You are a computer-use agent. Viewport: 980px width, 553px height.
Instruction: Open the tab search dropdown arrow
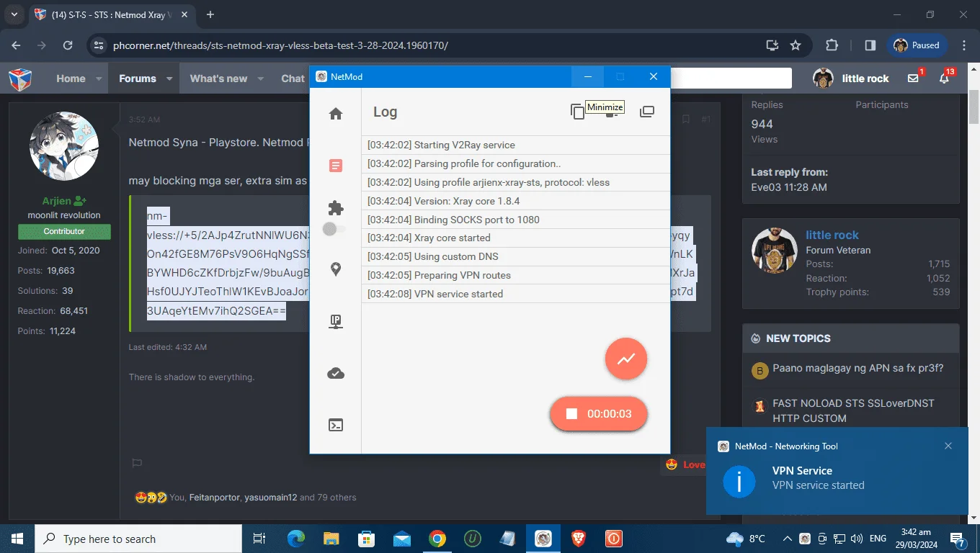coord(14,14)
